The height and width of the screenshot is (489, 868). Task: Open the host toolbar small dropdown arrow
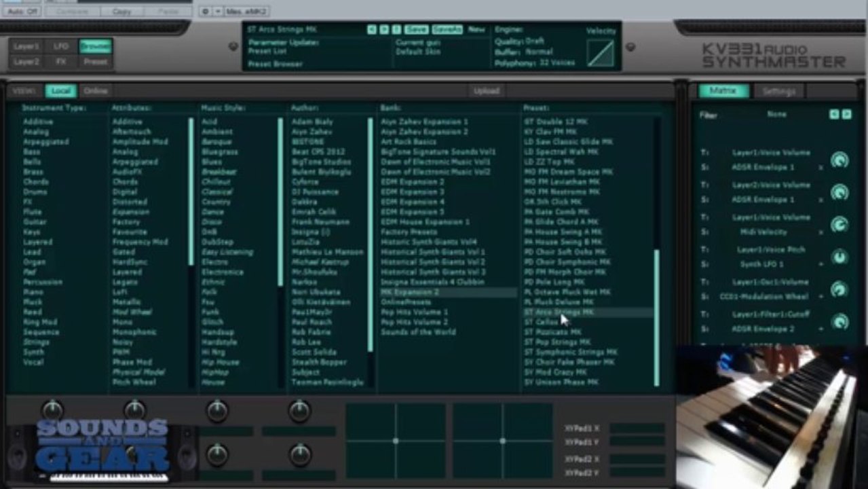[218, 12]
